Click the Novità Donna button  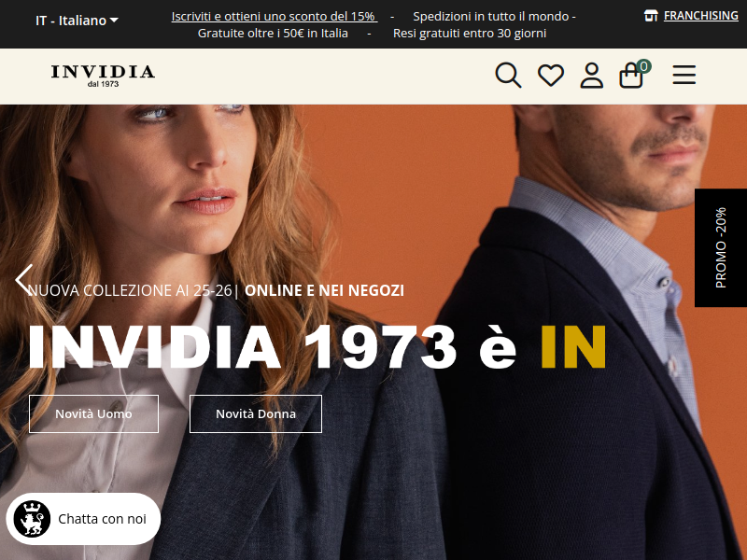coord(256,413)
